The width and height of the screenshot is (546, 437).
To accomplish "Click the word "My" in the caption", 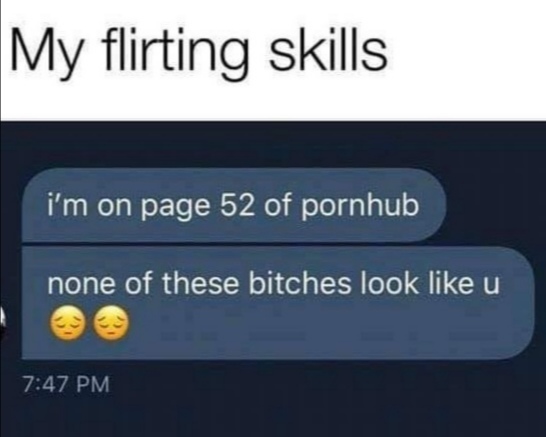I will (47, 54).
